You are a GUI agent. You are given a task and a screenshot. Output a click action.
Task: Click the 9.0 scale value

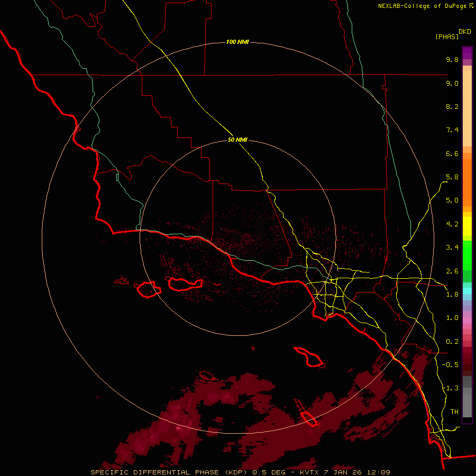(x=452, y=83)
